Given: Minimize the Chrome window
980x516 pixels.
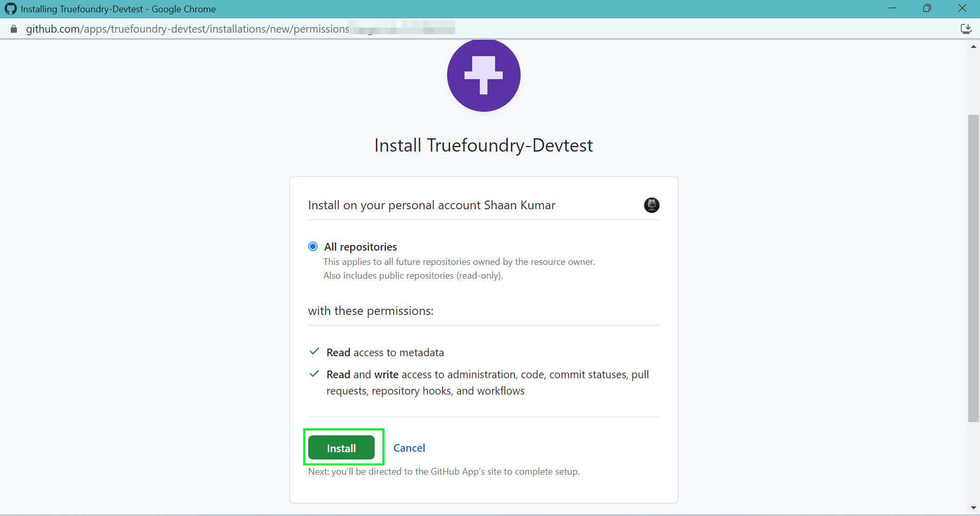Looking at the screenshot, I should click(x=892, y=9).
